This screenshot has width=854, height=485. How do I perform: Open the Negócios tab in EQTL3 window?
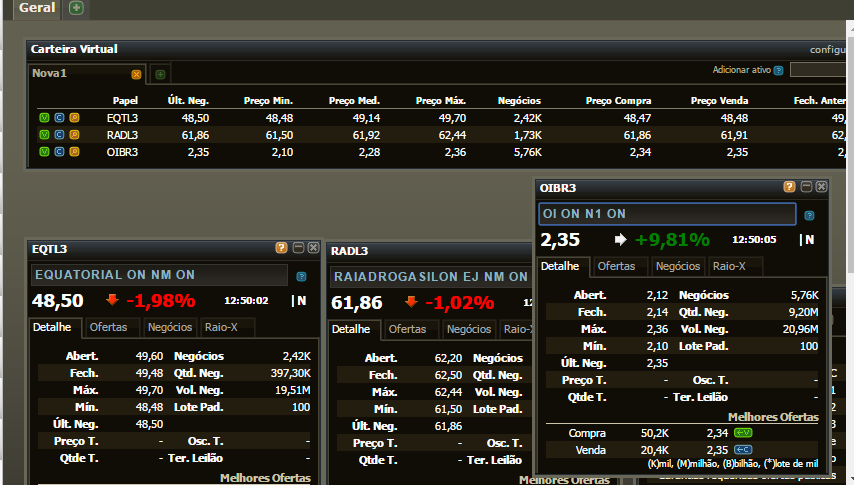(169, 327)
